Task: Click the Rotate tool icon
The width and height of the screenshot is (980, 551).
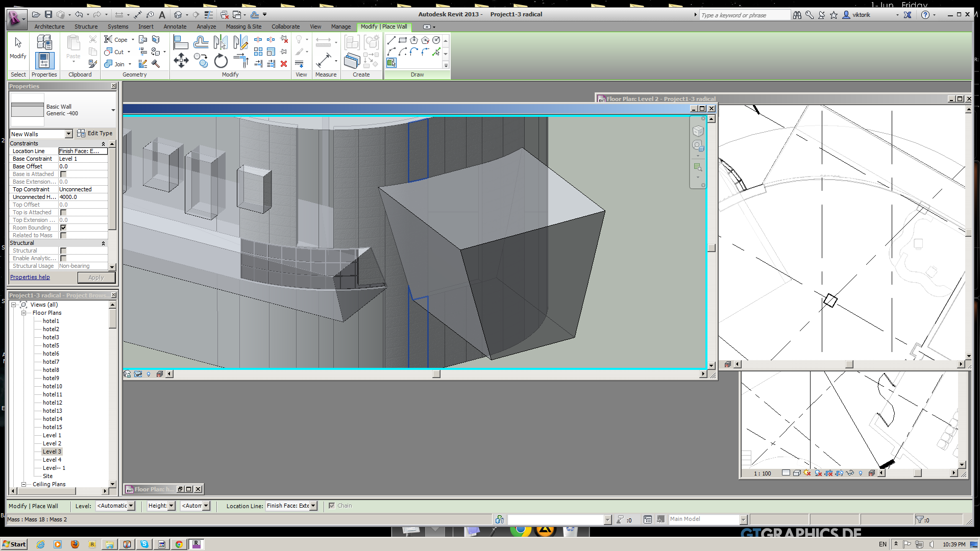Action: coord(220,61)
